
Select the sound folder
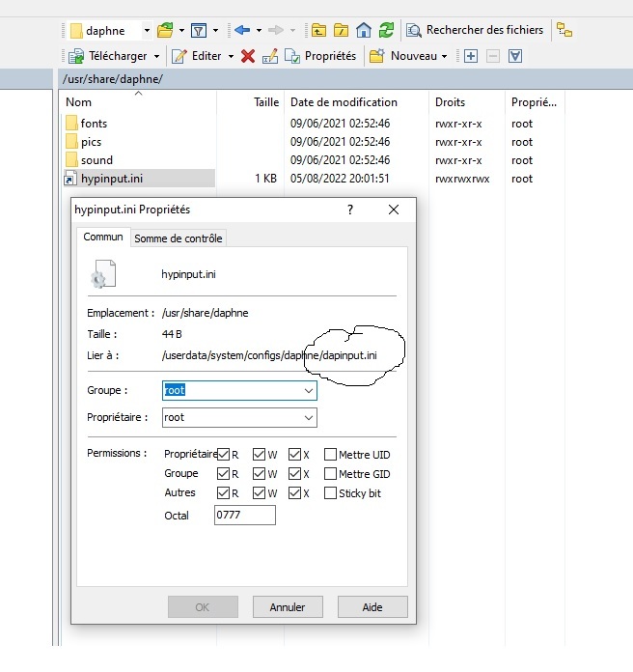pyautogui.click(x=90, y=160)
